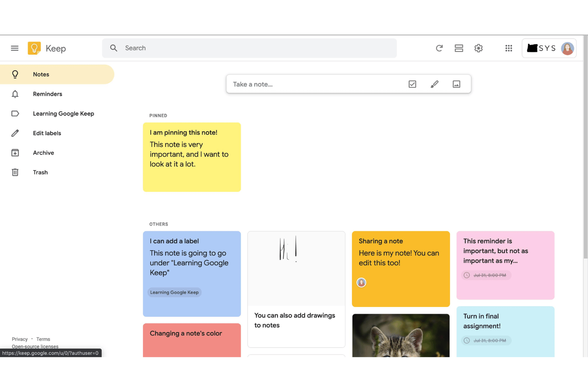Open the Privacy link
The width and height of the screenshot is (588, 392).
coord(20,339)
